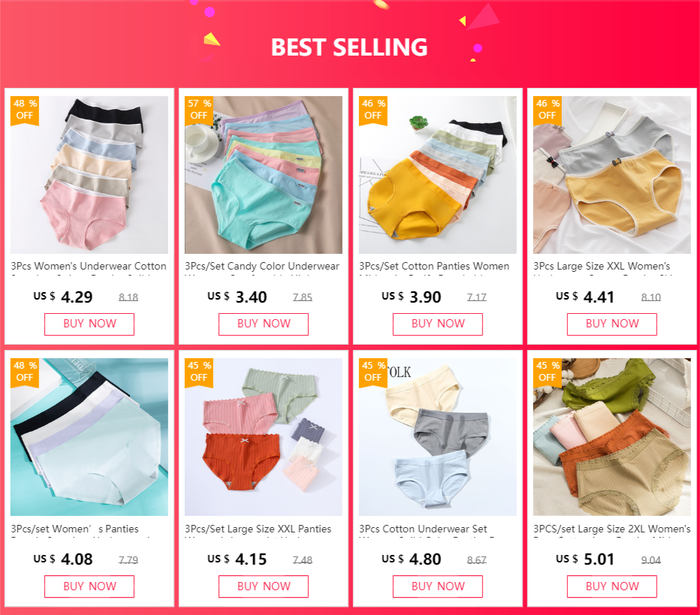Click BUY NOW for the $4.08 item
The width and height of the screenshot is (700, 615).
(x=89, y=586)
